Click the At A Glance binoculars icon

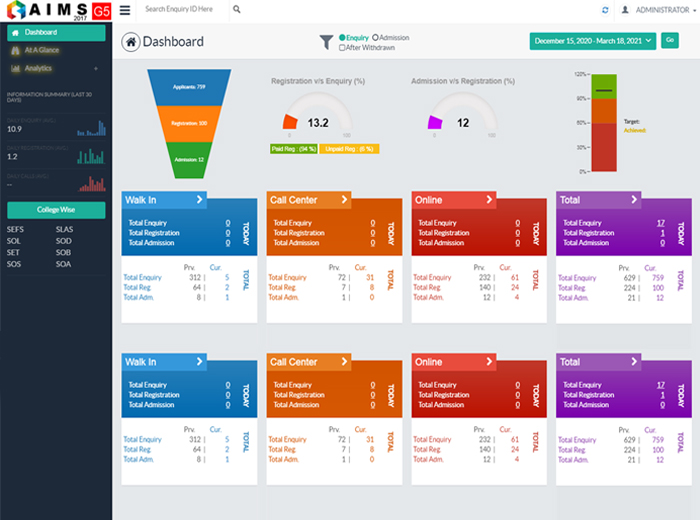[15, 50]
